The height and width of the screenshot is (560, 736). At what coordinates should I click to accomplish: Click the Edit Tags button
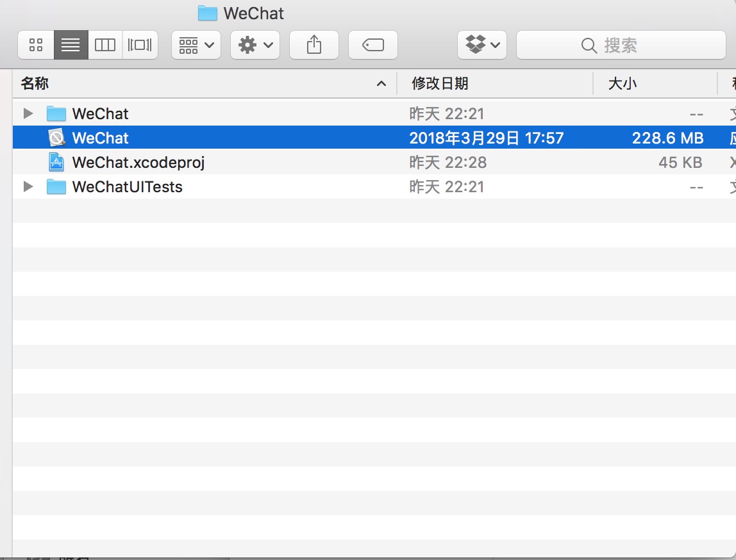point(373,45)
